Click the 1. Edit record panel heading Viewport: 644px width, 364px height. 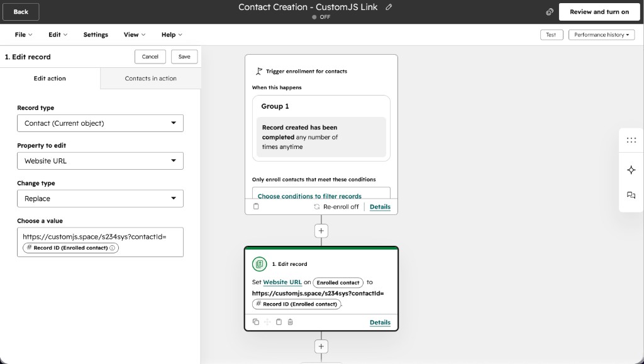[x=28, y=57]
